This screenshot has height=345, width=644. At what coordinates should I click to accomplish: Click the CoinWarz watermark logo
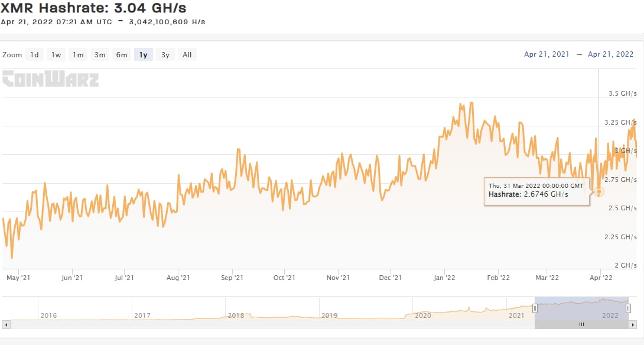click(x=51, y=79)
